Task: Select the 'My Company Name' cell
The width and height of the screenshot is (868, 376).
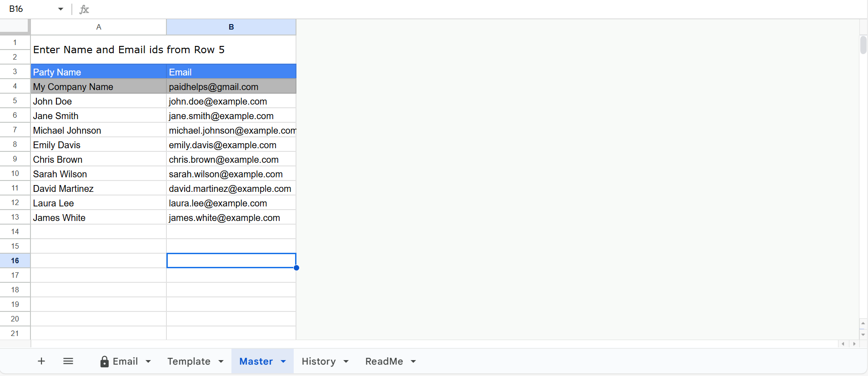Action: tap(99, 86)
